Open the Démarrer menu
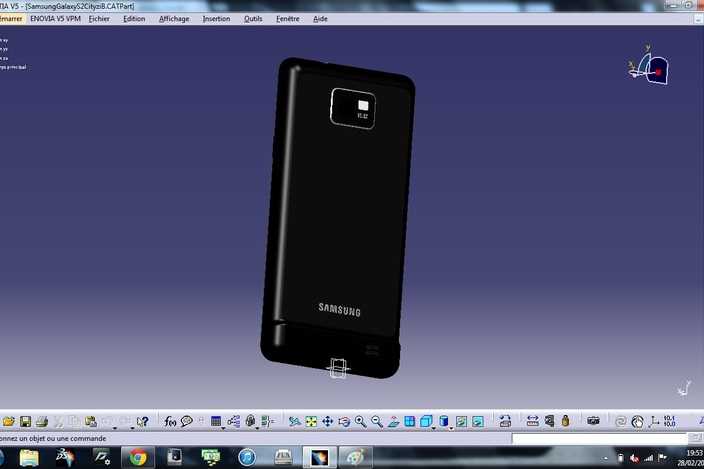Image resolution: width=704 pixels, height=469 pixels. click(x=11, y=19)
